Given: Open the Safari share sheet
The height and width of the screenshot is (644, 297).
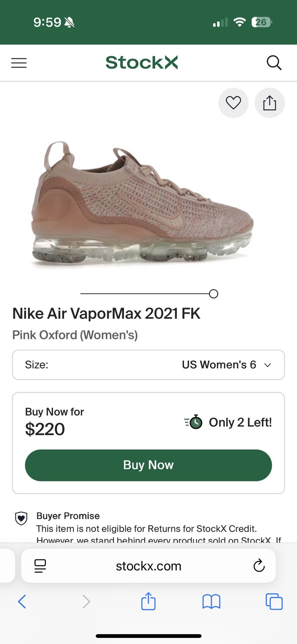Looking at the screenshot, I should (x=148, y=601).
